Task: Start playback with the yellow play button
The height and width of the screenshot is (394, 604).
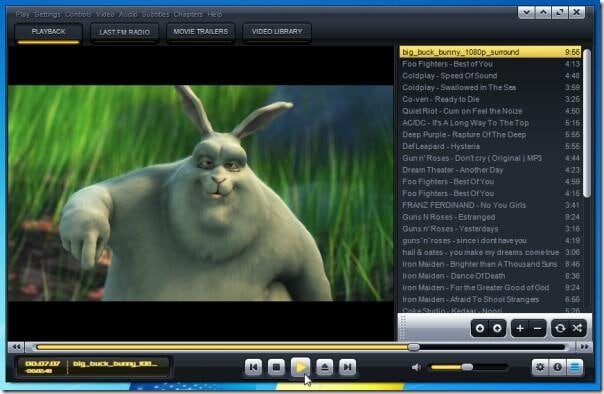Action: pos(300,367)
